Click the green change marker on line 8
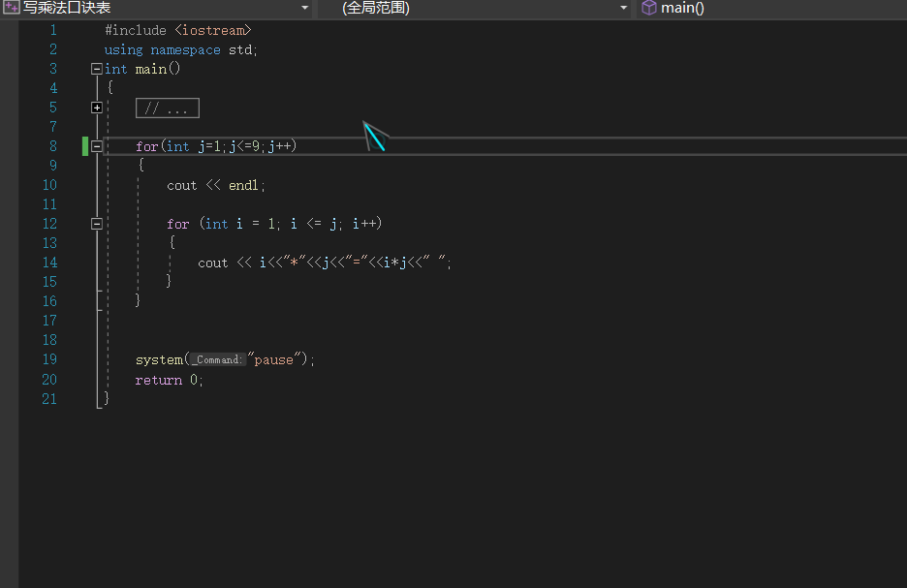Screen dimensions: 907x588 [x=85, y=146]
